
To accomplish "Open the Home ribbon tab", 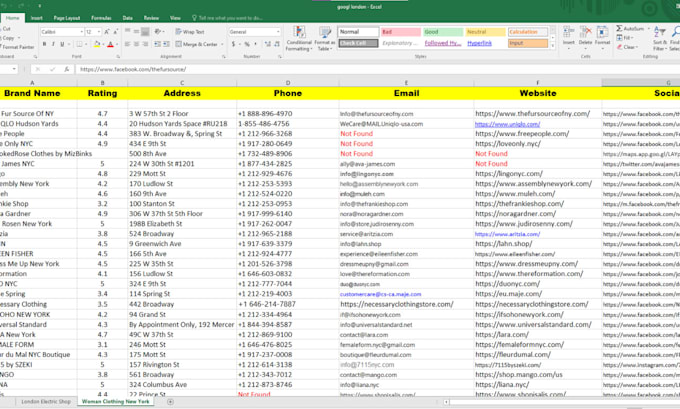I will (13, 18).
